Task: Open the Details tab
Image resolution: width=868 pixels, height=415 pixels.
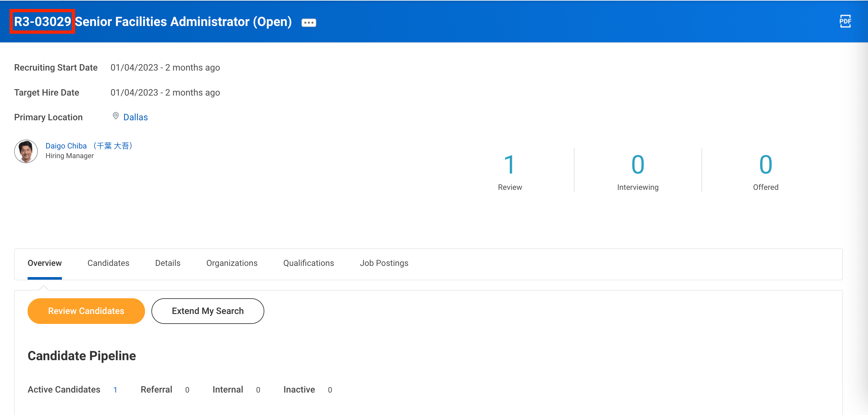Action: click(167, 263)
